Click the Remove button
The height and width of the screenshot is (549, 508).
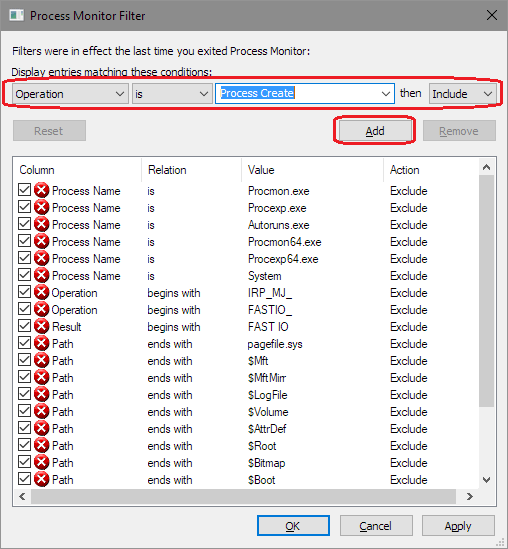[x=459, y=131]
